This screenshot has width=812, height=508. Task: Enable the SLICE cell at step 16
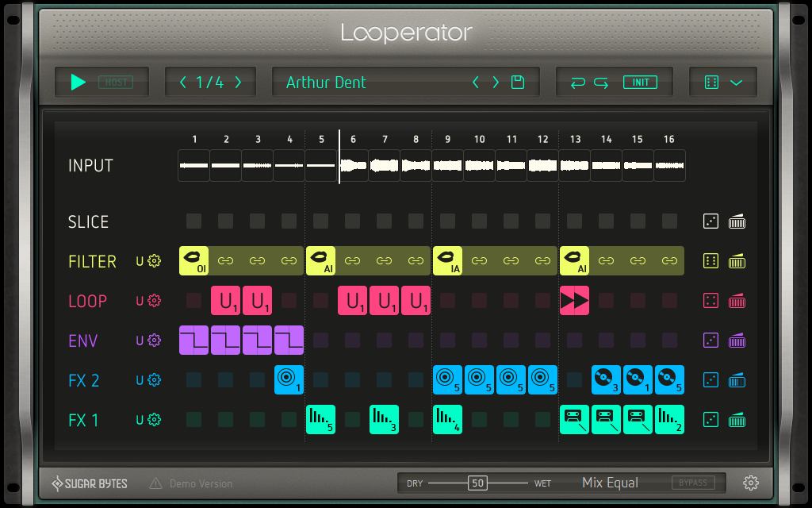[x=669, y=221]
